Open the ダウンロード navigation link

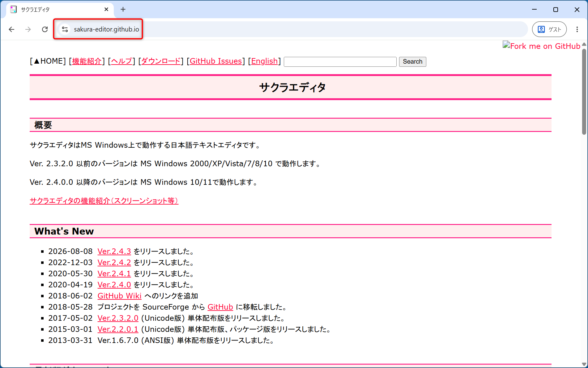point(161,61)
